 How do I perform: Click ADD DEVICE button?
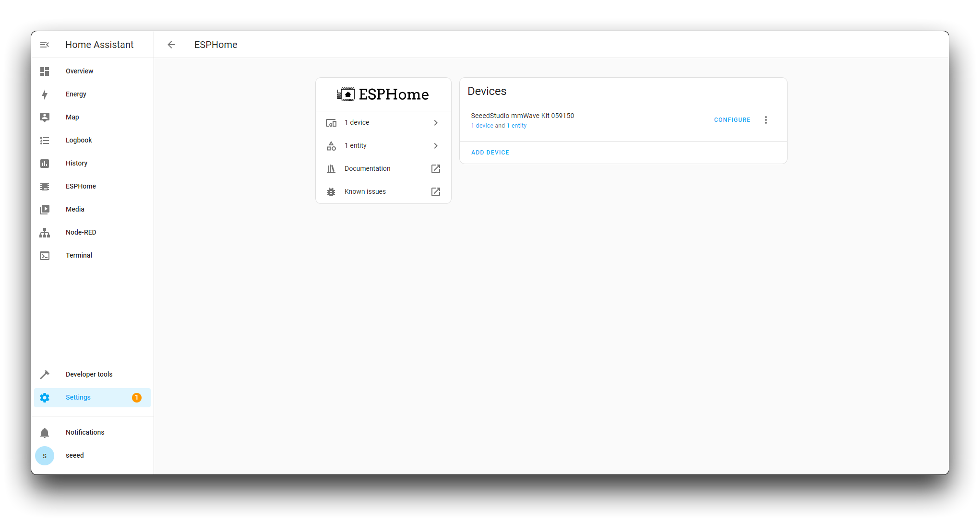(490, 152)
